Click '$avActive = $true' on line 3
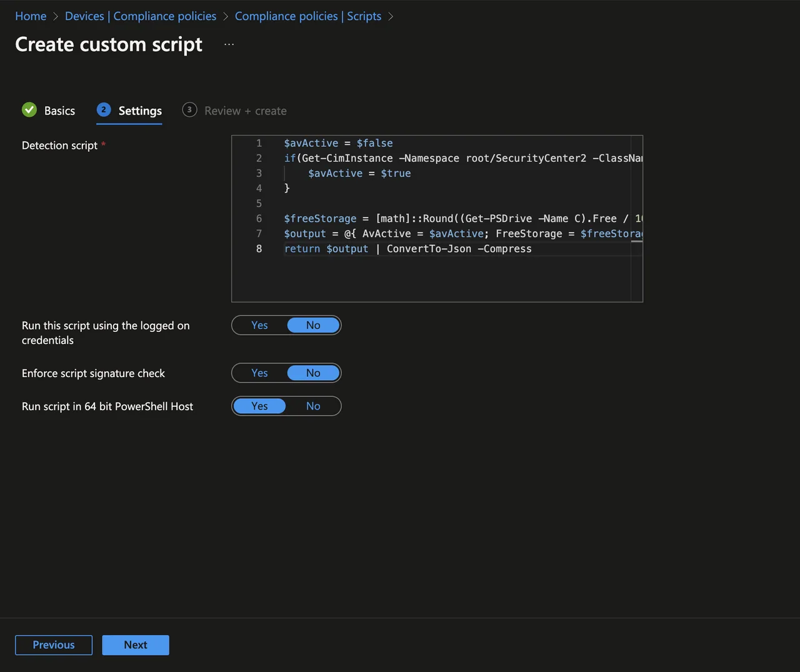Screen dimensions: 800x672 tap(359, 173)
